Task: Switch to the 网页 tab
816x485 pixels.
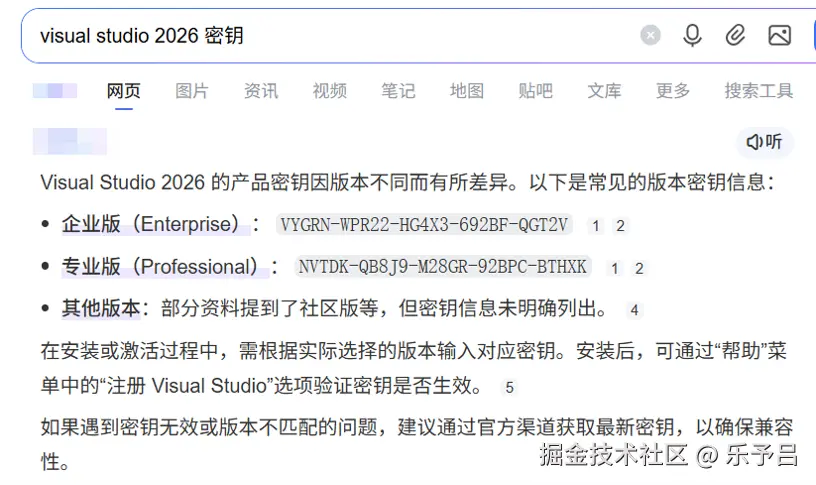Action: [124, 91]
